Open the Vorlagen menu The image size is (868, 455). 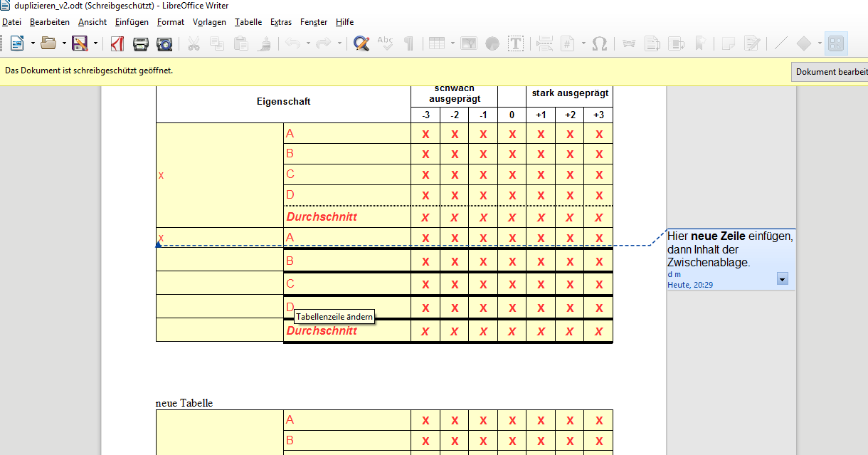point(209,22)
